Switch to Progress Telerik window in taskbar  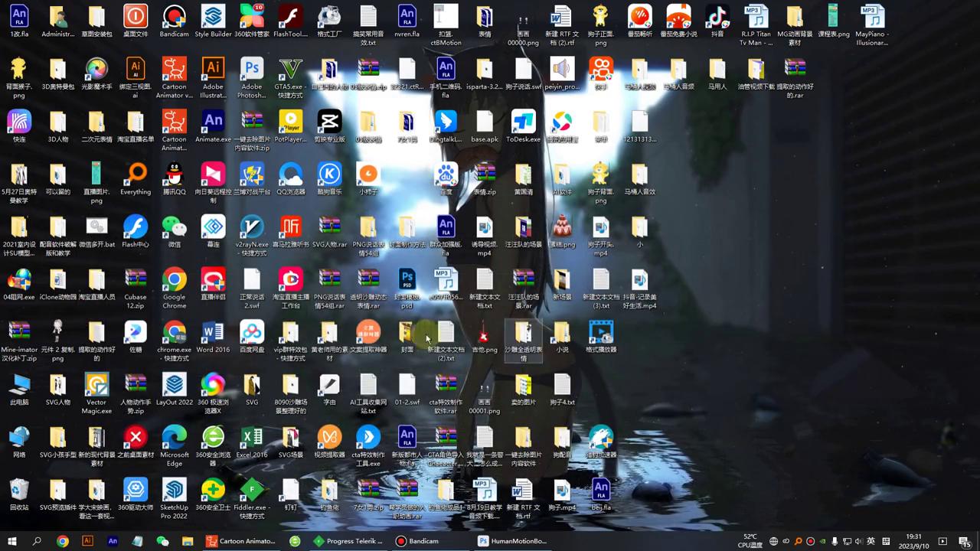tap(348, 541)
